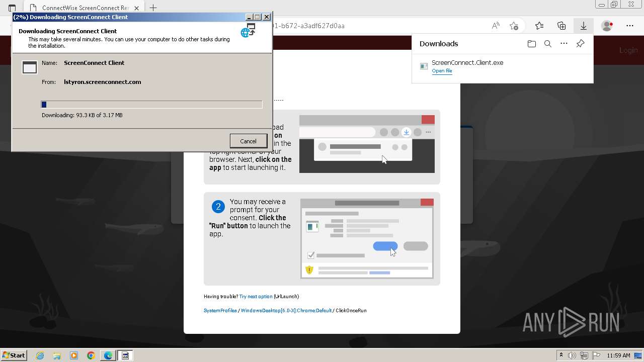Open the network tray icon

[x=584, y=355]
